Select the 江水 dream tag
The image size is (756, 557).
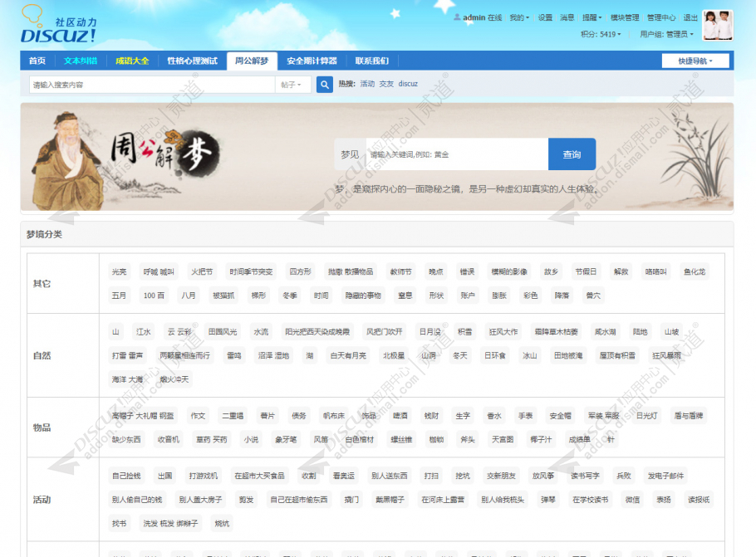(x=144, y=332)
